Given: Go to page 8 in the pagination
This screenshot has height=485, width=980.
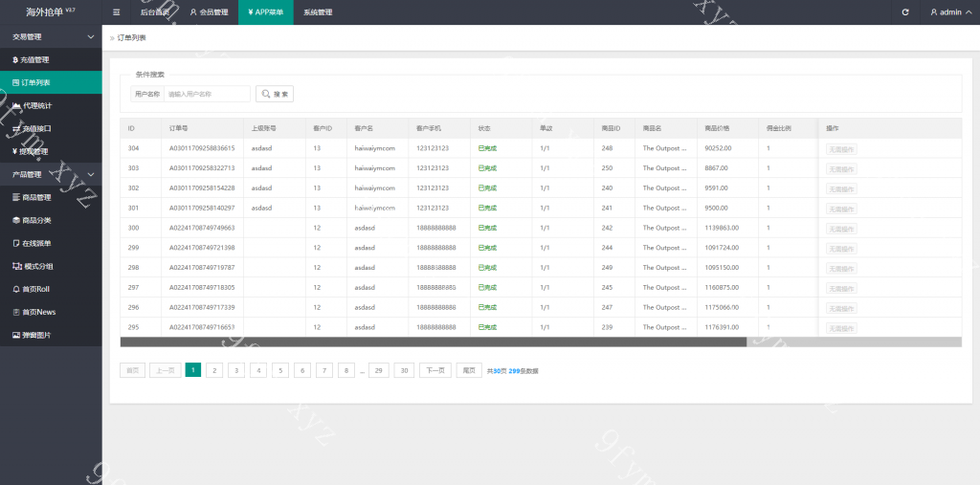Looking at the screenshot, I should (x=346, y=370).
